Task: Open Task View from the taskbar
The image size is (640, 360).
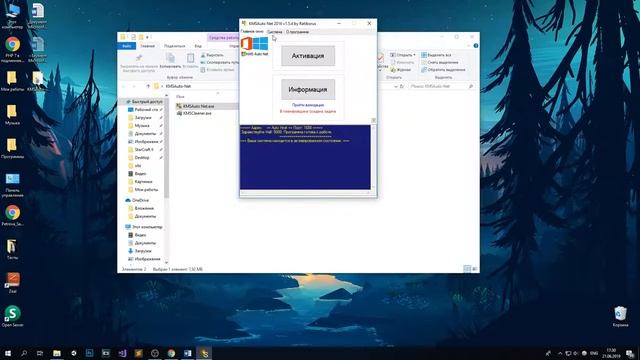Action: 40,353
